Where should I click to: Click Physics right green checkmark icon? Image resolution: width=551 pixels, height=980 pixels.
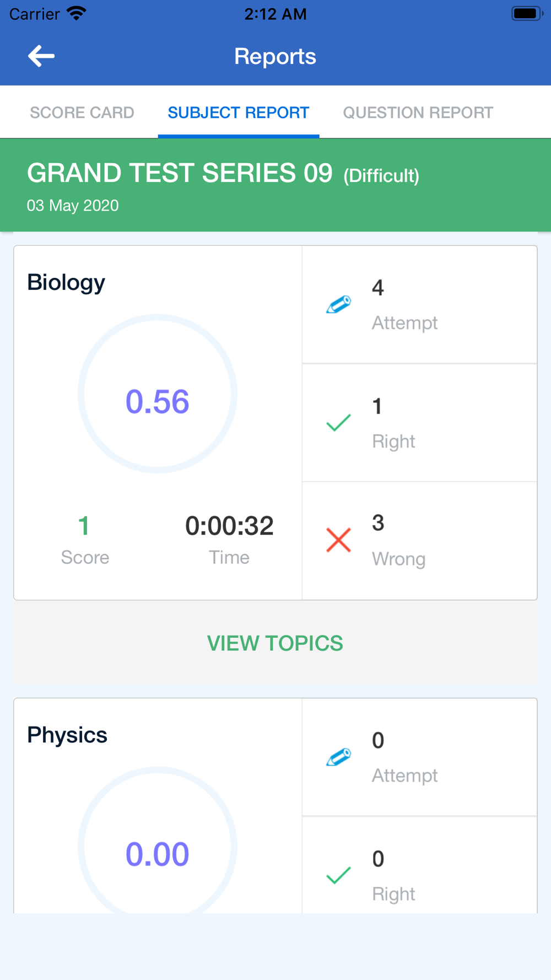338,875
